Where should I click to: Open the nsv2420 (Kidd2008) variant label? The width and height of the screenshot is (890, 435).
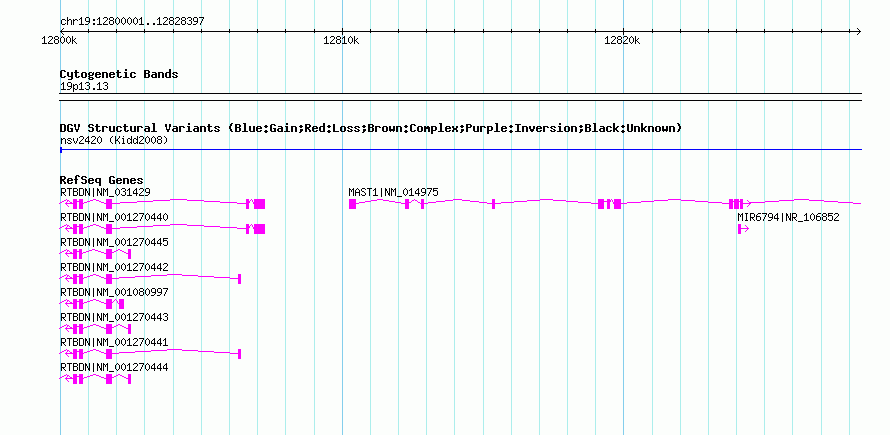114,140
